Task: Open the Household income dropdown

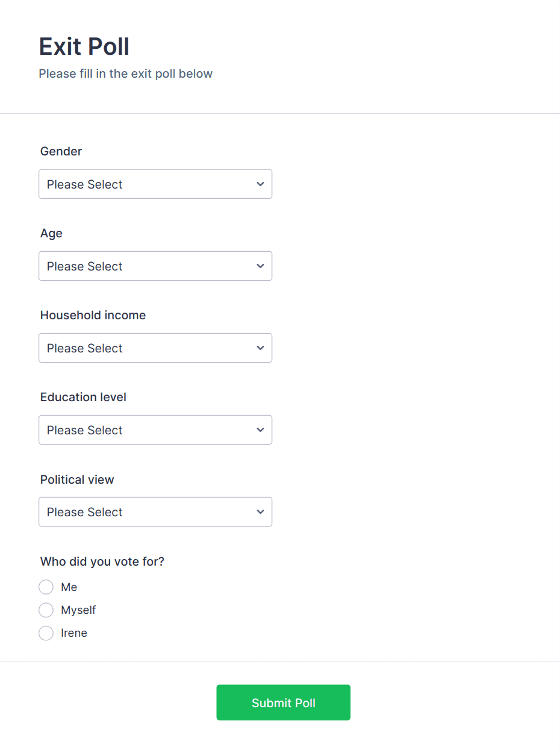Action: pos(155,348)
